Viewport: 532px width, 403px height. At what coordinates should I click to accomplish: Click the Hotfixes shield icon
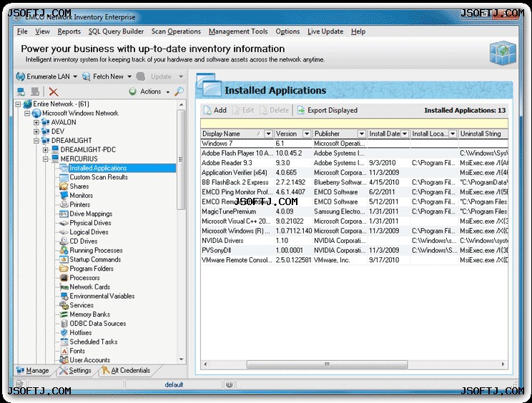click(x=64, y=332)
